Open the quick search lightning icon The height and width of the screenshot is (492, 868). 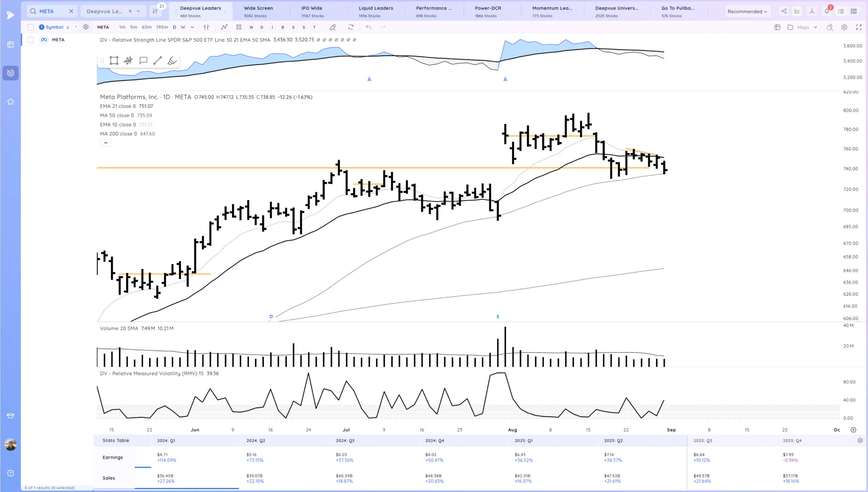coord(830,27)
